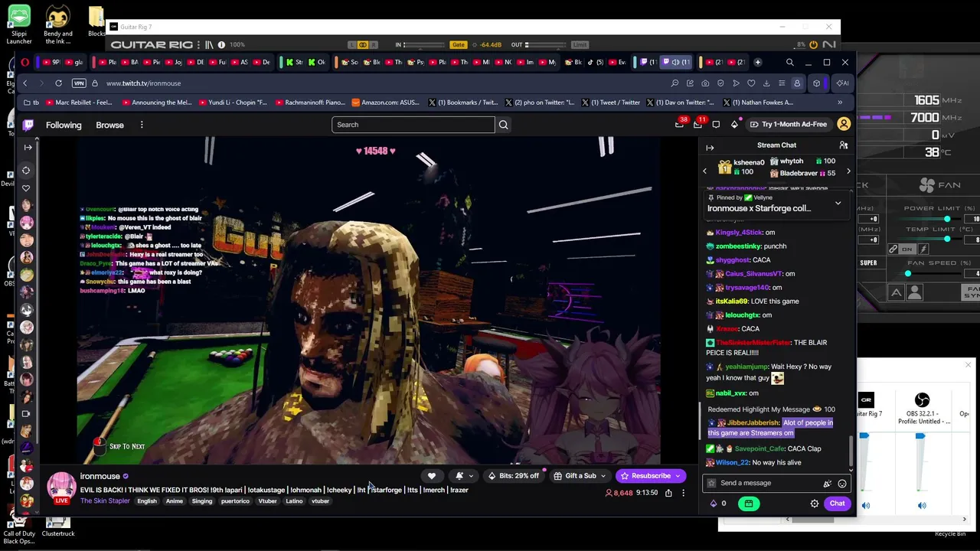The height and width of the screenshot is (551, 980).
Task: Adjust the Temp Limit slider
Action: click(947, 240)
